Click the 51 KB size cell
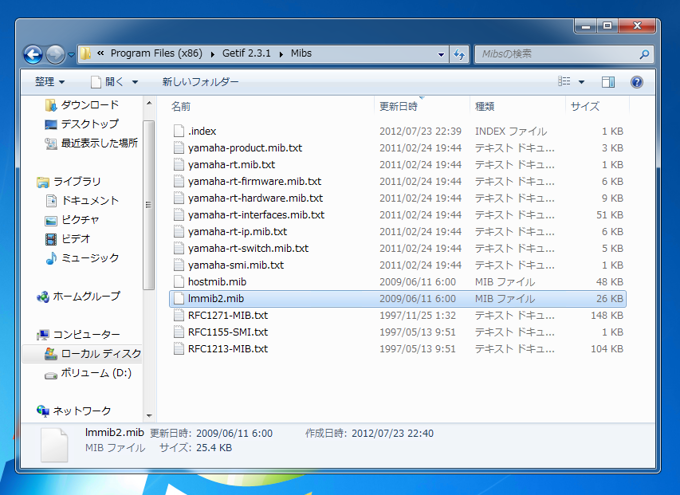The height and width of the screenshot is (495, 680). point(609,215)
